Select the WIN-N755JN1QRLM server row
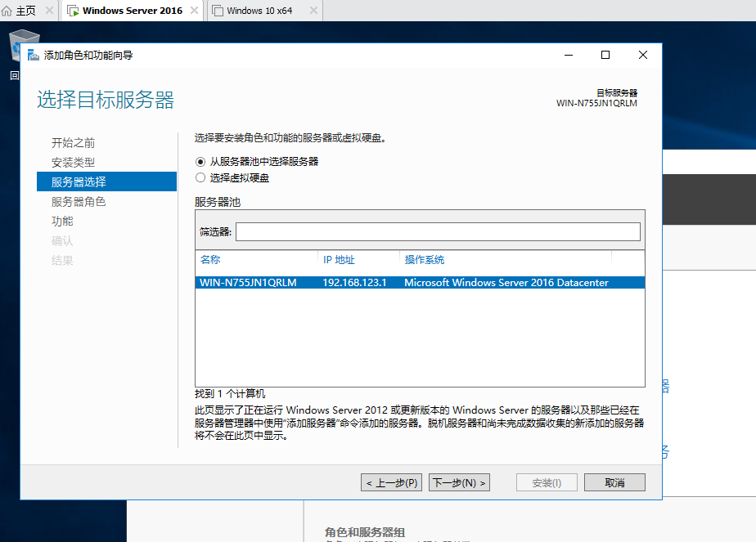The height and width of the screenshot is (542, 756). (x=420, y=282)
